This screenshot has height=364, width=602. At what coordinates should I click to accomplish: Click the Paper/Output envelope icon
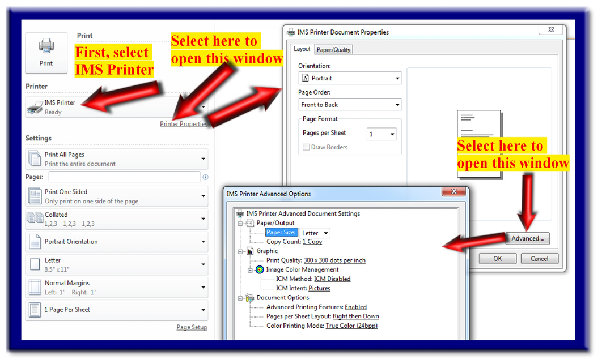point(250,223)
